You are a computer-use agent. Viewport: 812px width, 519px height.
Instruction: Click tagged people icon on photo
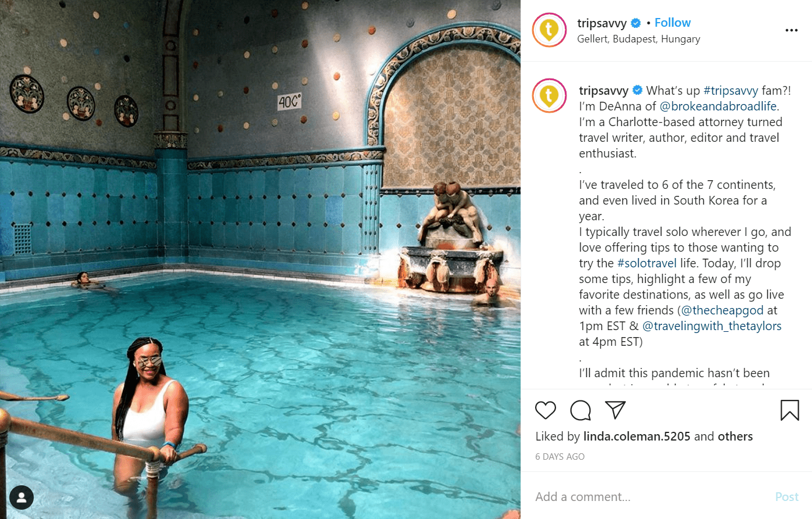[22, 497]
